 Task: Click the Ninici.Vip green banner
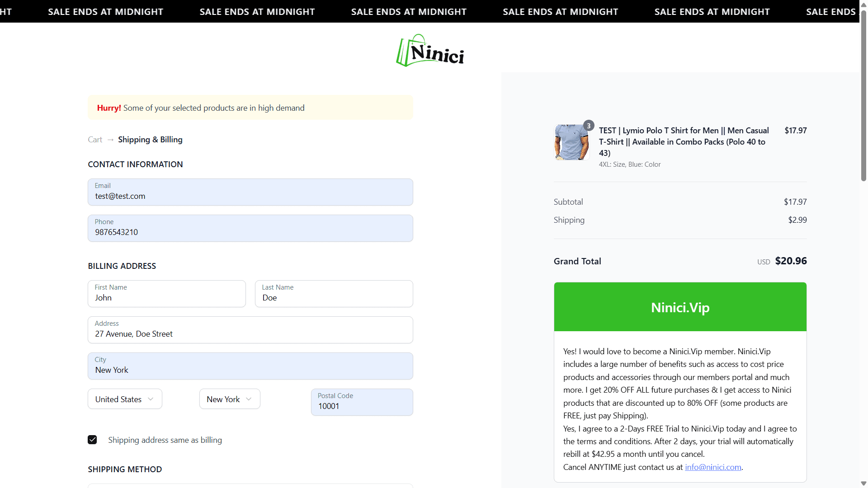(x=679, y=307)
